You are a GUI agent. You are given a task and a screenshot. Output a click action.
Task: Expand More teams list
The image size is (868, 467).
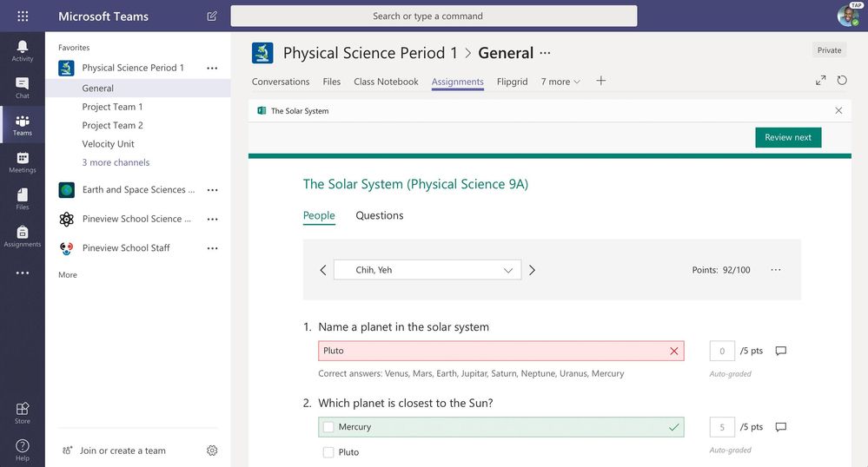click(x=68, y=274)
